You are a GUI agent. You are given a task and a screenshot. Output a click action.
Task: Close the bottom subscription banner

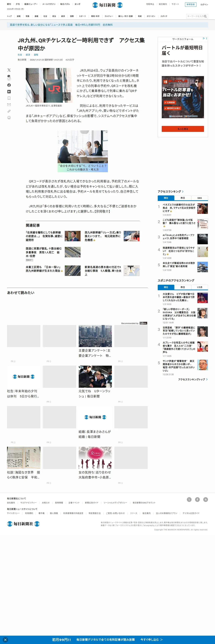coord(5,640)
